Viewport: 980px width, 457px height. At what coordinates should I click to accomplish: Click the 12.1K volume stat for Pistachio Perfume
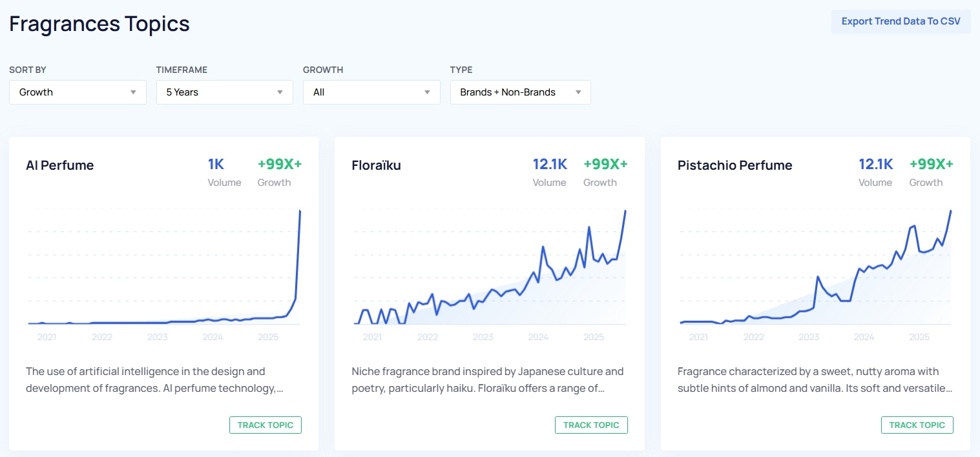875,165
